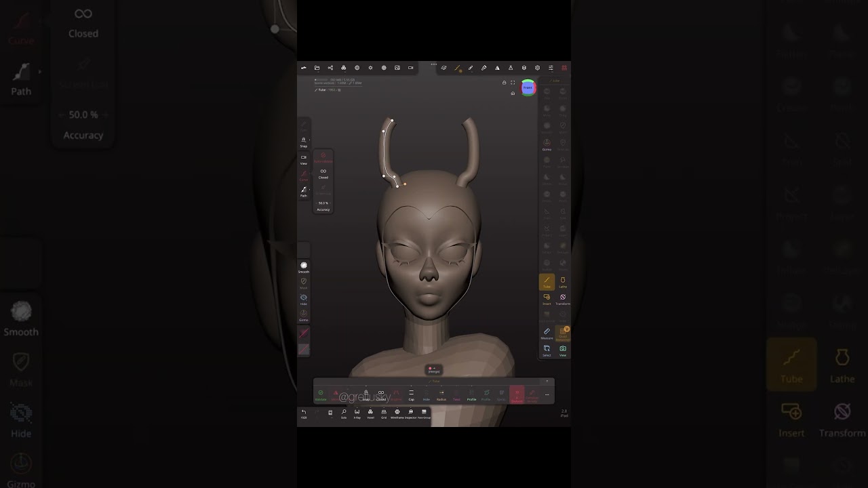868x488 pixels.
Task: Click the home icon to reset view
Action: coord(513,93)
